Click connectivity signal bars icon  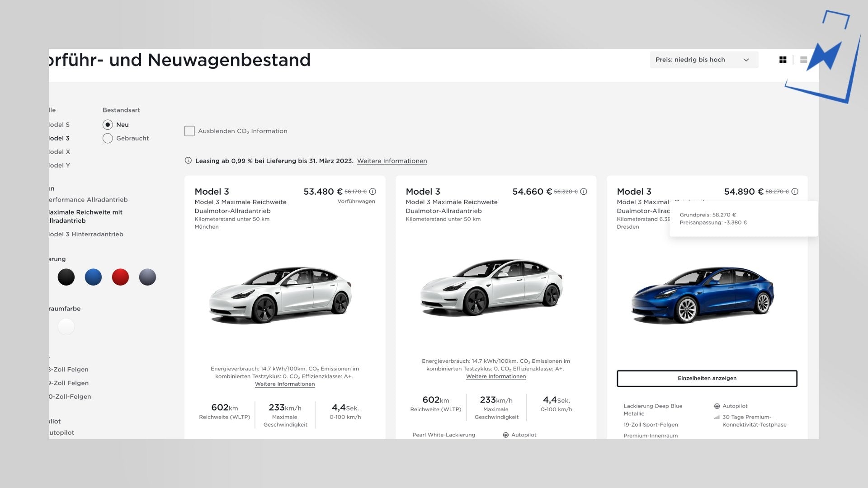(x=717, y=418)
